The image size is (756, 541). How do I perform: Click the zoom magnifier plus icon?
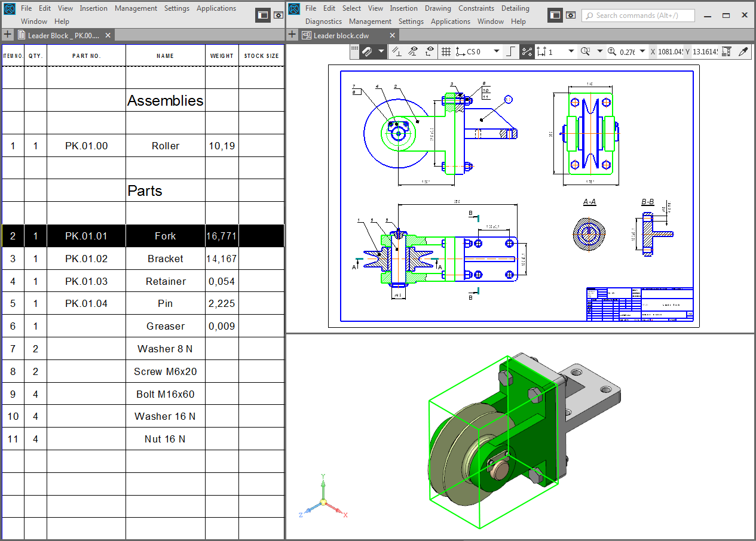click(x=611, y=52)
